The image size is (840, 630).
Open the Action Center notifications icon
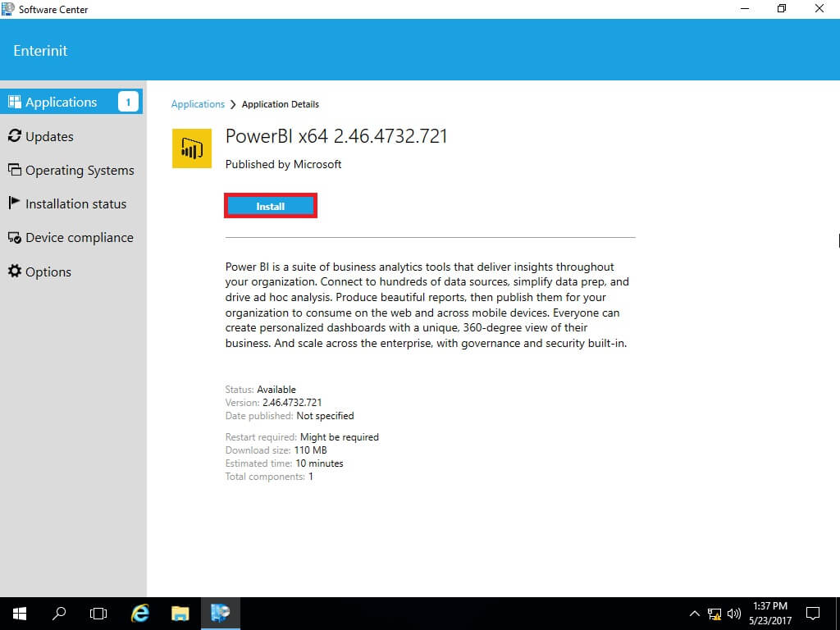(x=813, y=614)
